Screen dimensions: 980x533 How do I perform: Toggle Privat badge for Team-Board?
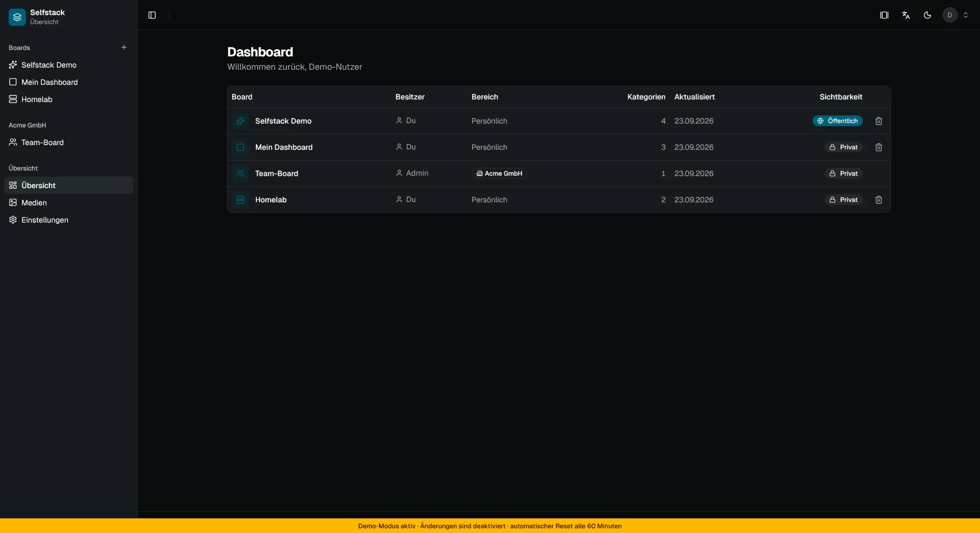point(843,174)
